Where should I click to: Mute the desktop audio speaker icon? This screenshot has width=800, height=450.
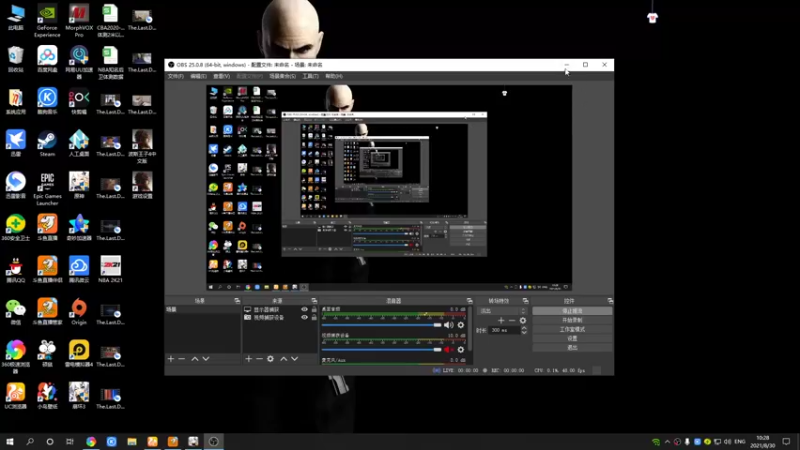pos(448,325)
